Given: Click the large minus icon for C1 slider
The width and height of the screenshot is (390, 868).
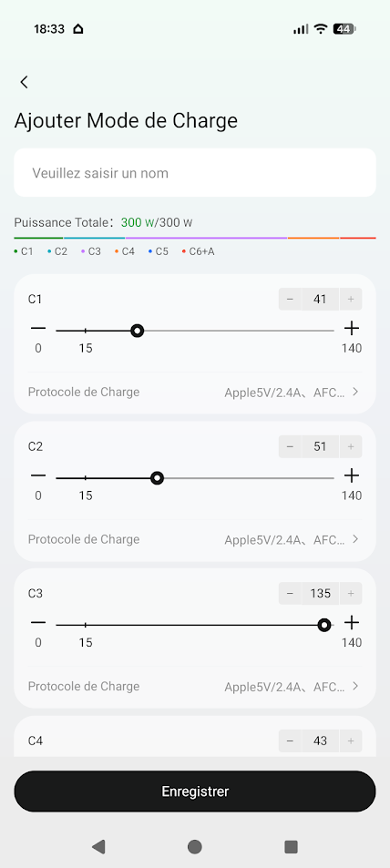Looking at the screenshot, I should [x=38, y=328].
